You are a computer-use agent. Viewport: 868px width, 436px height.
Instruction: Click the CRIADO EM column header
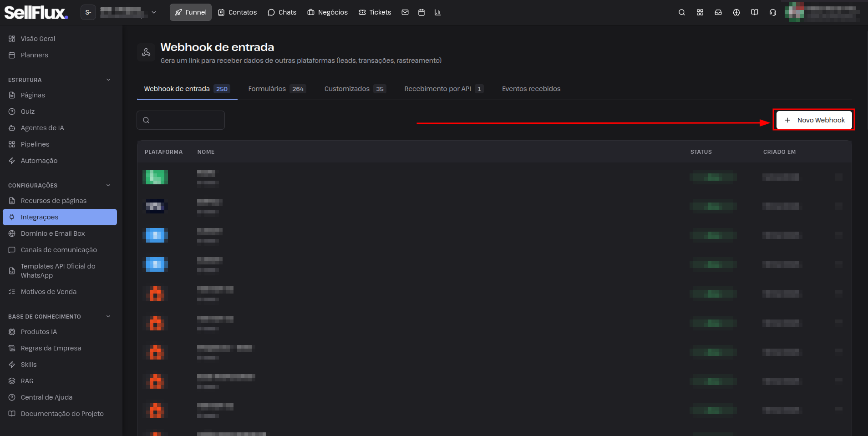779,152
